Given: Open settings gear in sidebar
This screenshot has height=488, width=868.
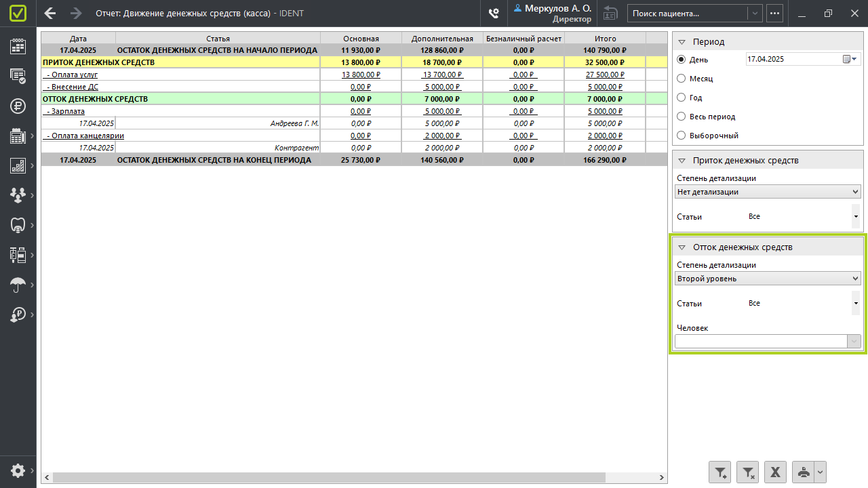Looking at the screenshot, I should click(x=18, y=470).
